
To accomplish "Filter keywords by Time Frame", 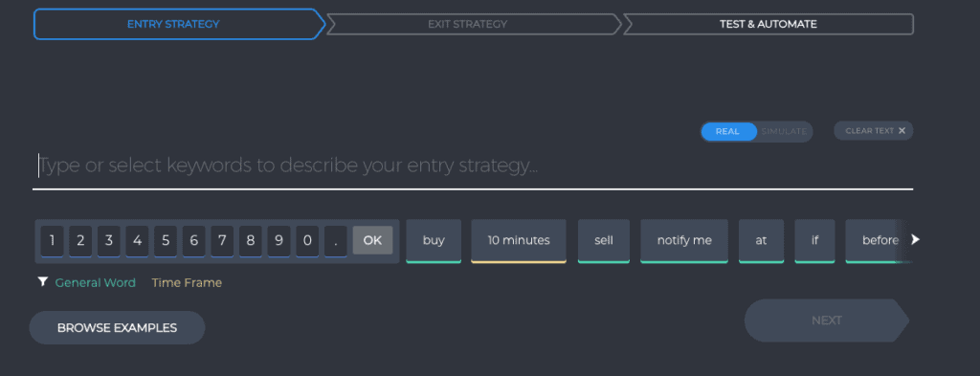I will point(187,283).
